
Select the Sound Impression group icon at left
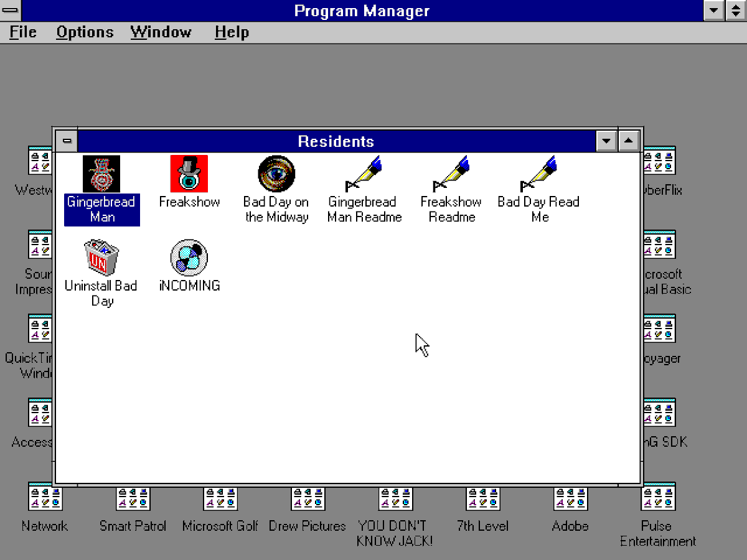tap(40, 245)
